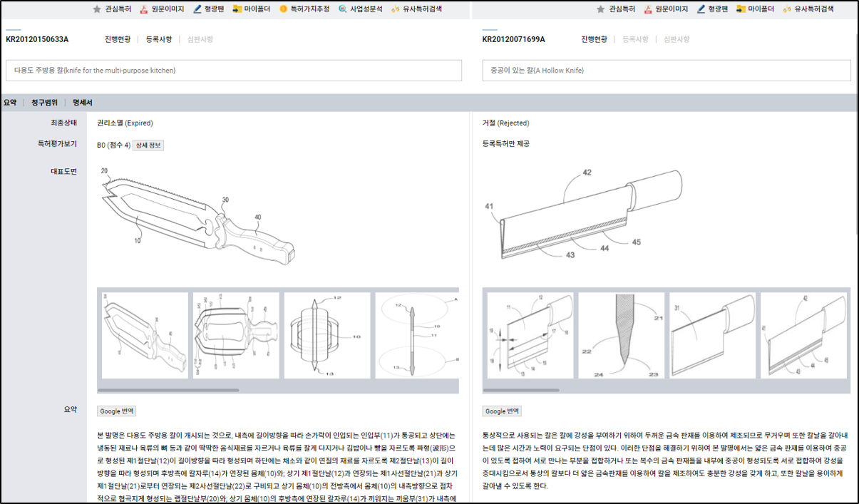
Task: Click the 관심특허 star icon for KR20120150633A
Action: tap(97, 9)
